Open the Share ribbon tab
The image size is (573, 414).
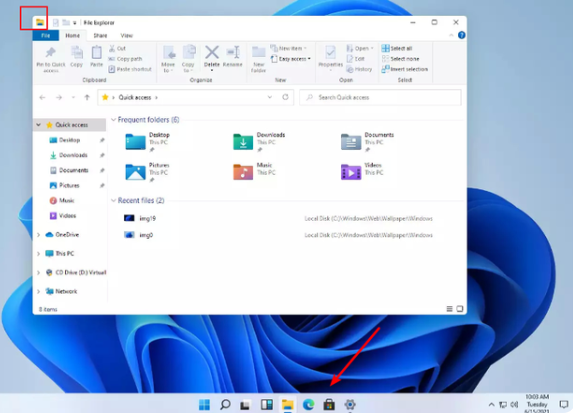pyautogui.click(x=100, y=35)
